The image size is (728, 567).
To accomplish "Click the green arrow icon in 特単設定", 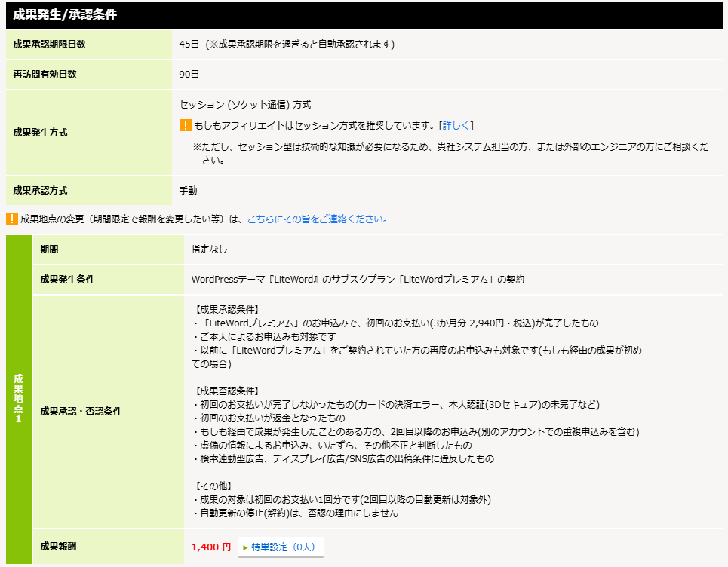I will coord(245,547).
